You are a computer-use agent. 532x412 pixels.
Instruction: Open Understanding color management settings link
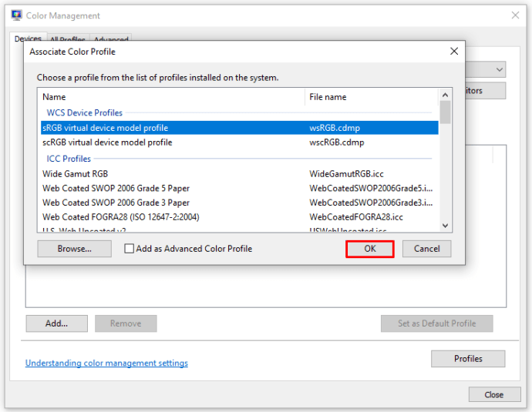[106, 363]
